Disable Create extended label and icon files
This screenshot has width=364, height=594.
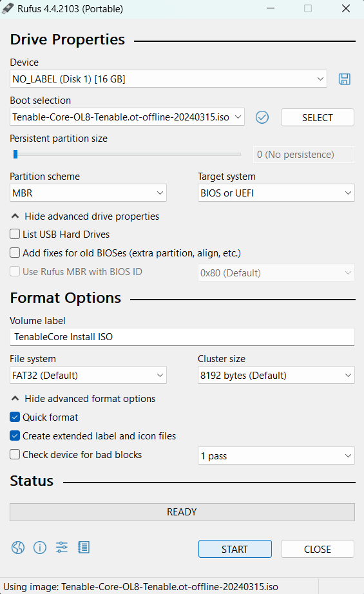pyautogui.click(x=15, y=436)
